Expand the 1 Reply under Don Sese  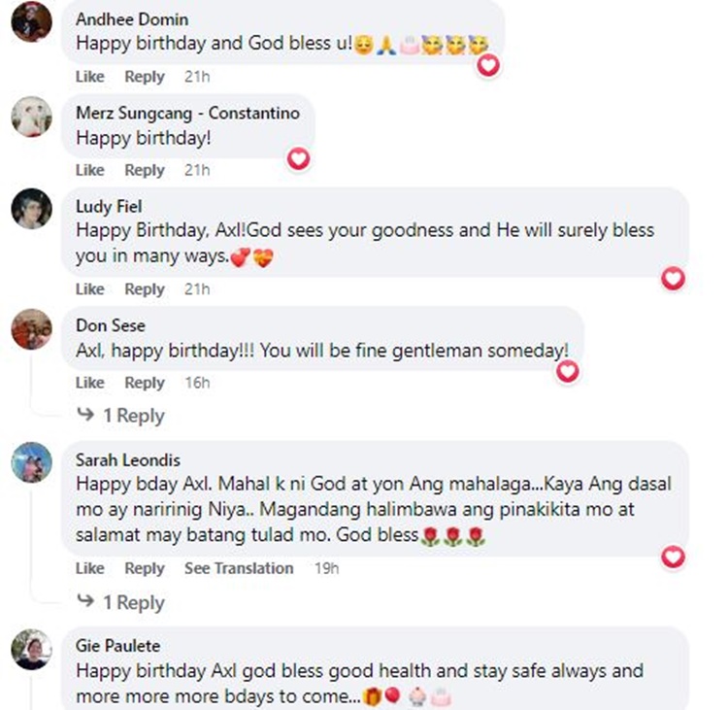point(121,416)
